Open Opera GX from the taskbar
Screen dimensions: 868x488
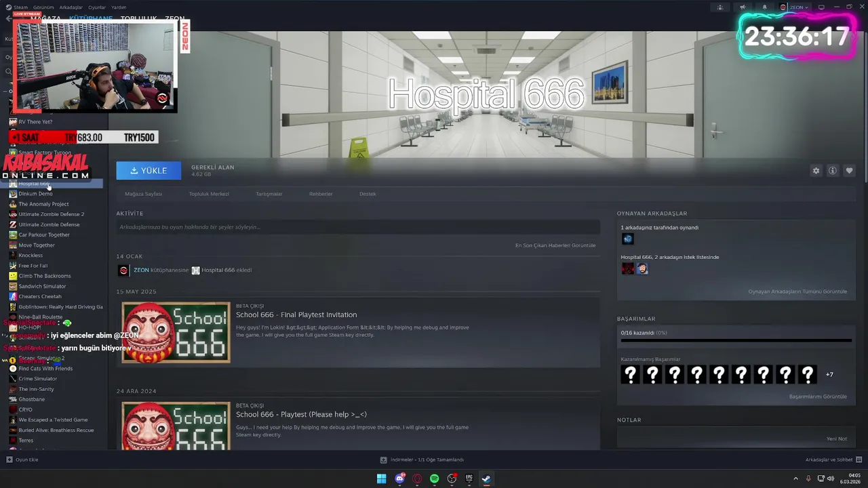coord(417,479)
